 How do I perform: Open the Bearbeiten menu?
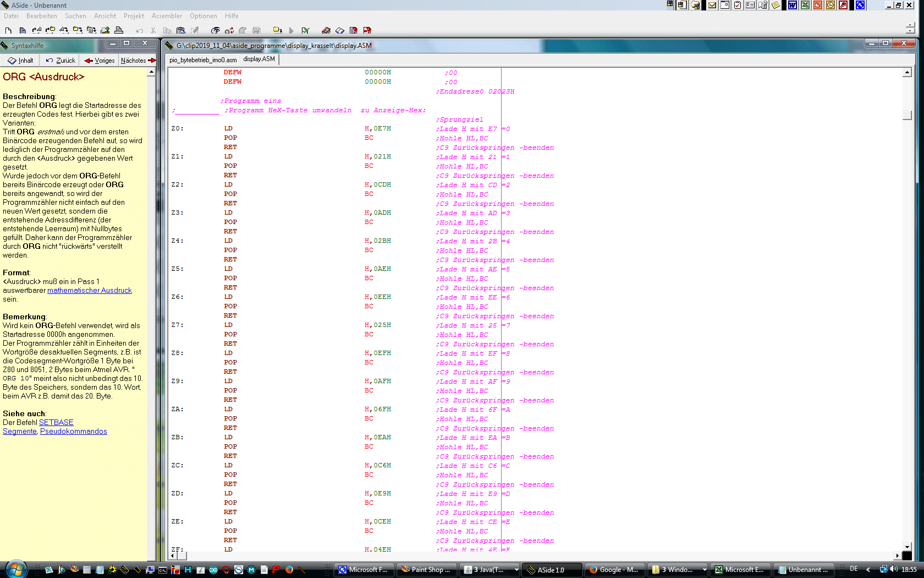coord(42,16)
